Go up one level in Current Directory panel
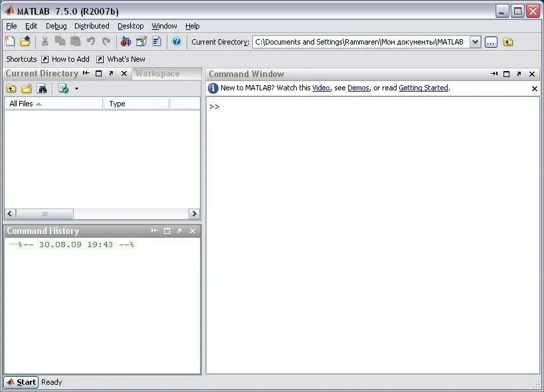Viewport: 544px width, 392px height. coord(11,89)
